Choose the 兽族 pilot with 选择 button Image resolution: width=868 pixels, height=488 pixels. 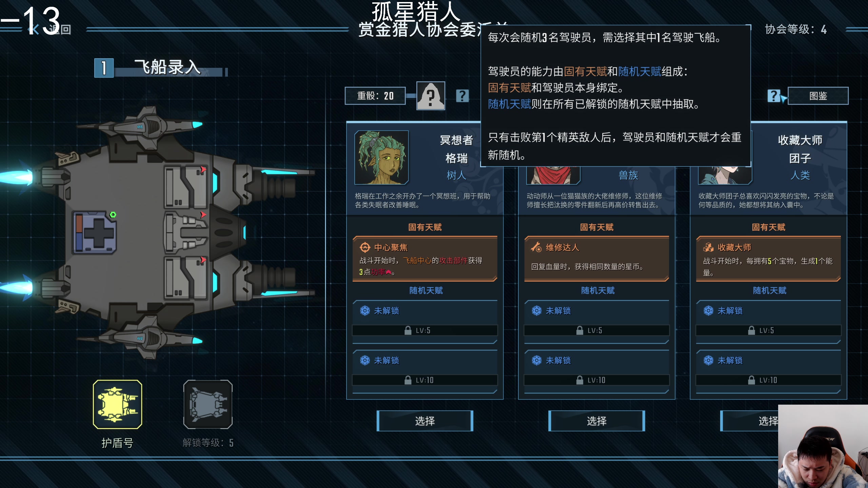[x=597, y=421]
